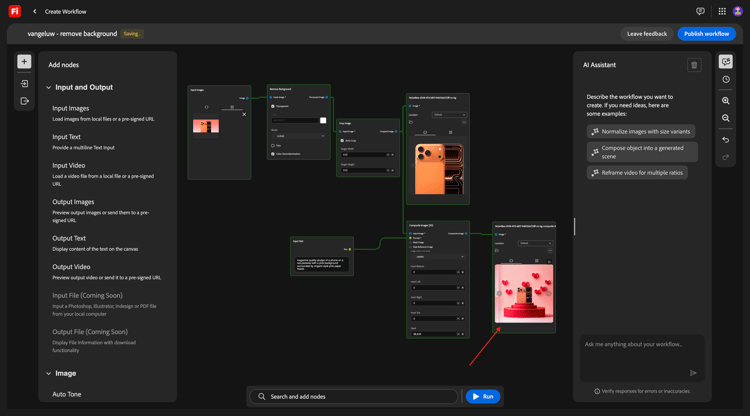750x416 pixels.
Task: Click the Search and add nodes field
Action: tap(354, 396)
